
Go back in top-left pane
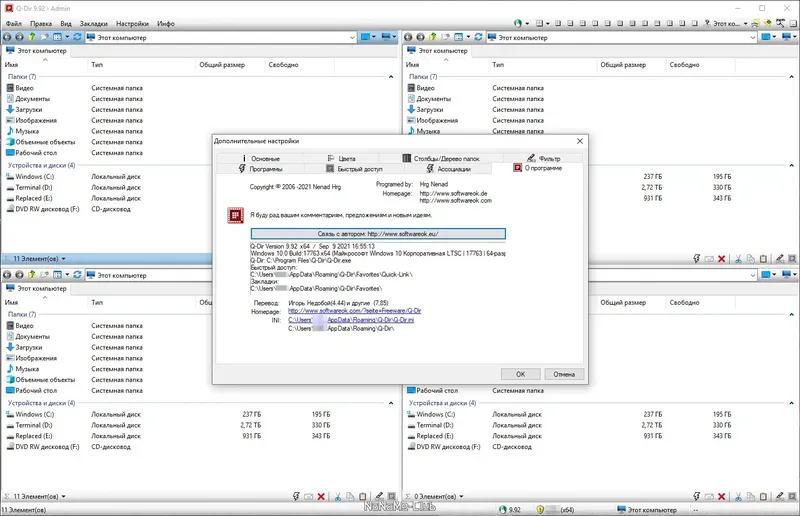coord(7,37)
